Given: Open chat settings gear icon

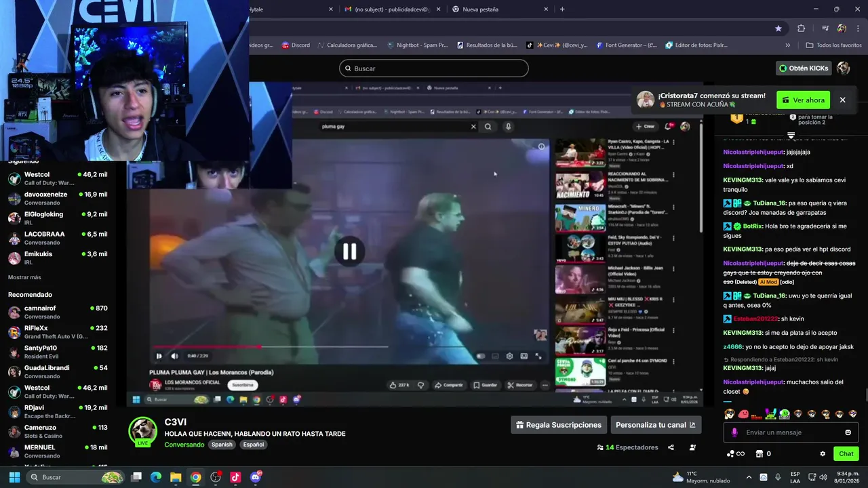Looking at the screenshot, I should (x=823, y=454).
